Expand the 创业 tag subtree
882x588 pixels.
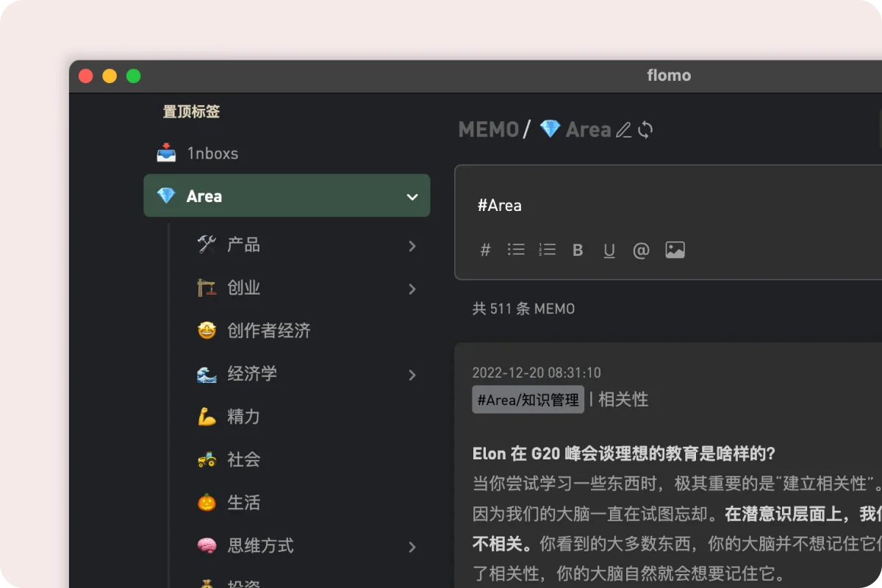click(412, 288)
